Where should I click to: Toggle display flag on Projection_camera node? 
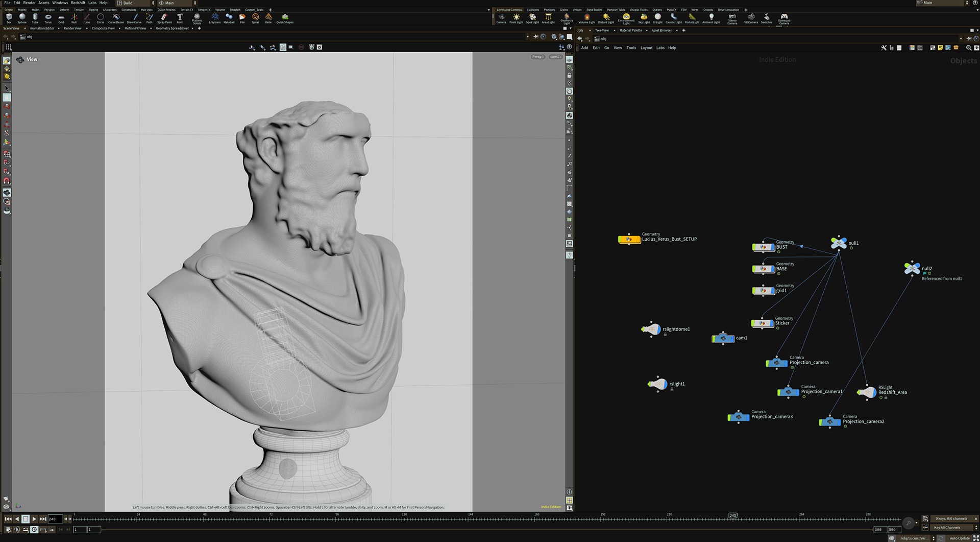click(786, 363)
